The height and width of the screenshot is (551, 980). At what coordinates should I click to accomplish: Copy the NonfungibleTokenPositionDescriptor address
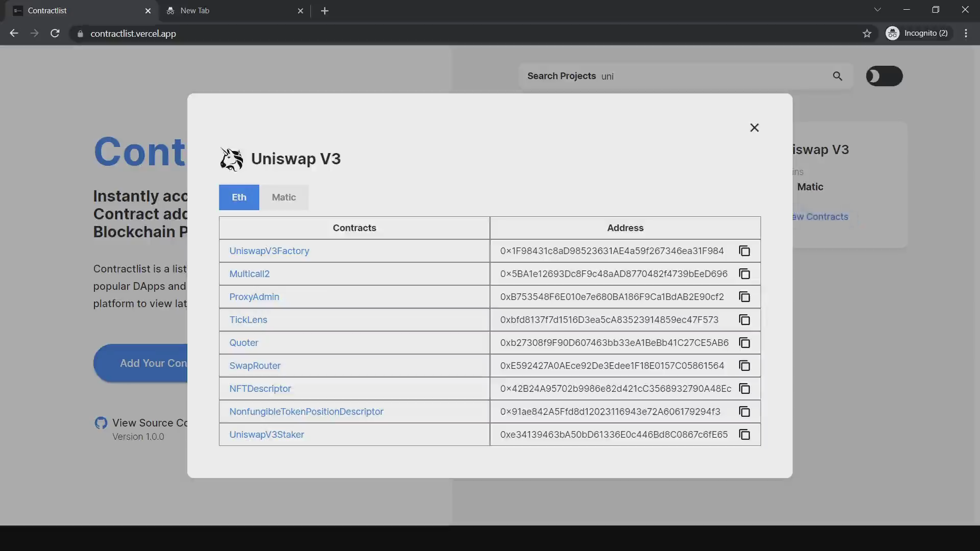click(x=745, y=412)
